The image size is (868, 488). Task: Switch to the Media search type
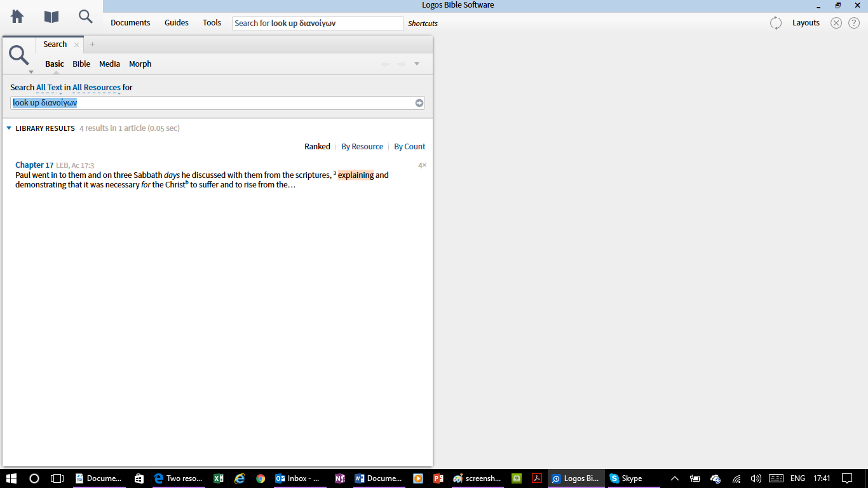tap(109, 64)
